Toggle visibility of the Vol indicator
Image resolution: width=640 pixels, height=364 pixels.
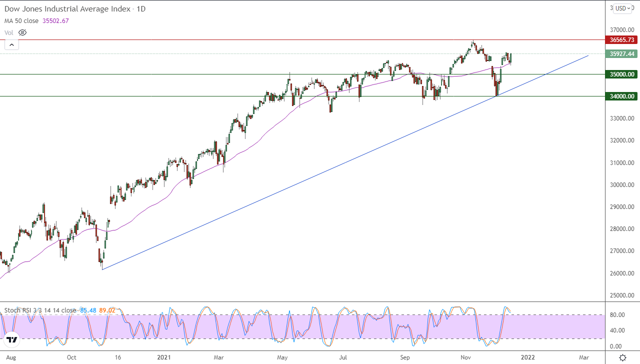tap(22, 32)
